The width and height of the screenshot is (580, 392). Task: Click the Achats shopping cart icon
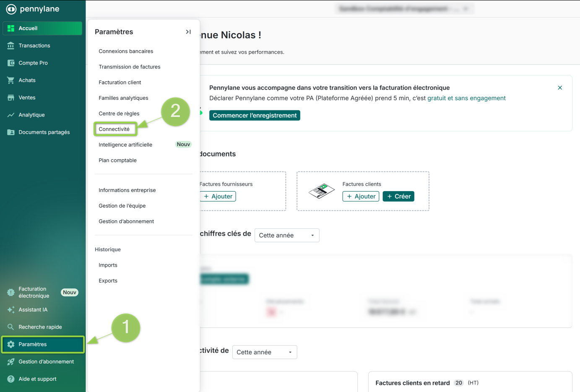pos(11,80)
